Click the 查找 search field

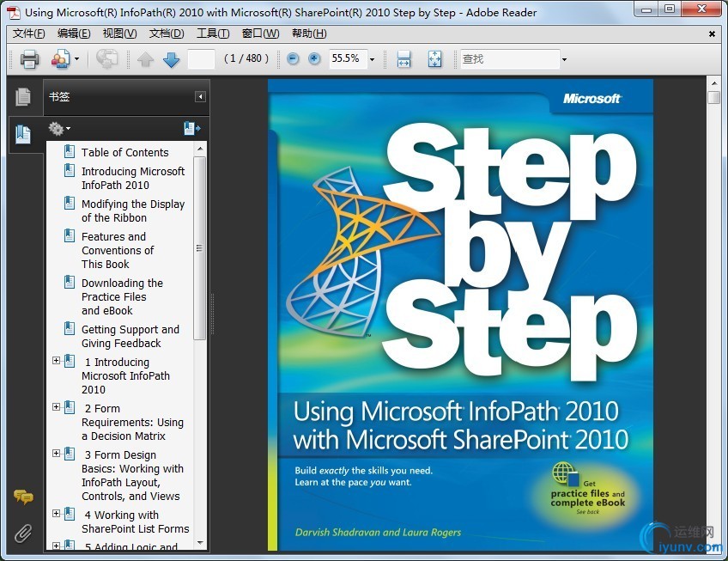[x=510, y=59]
